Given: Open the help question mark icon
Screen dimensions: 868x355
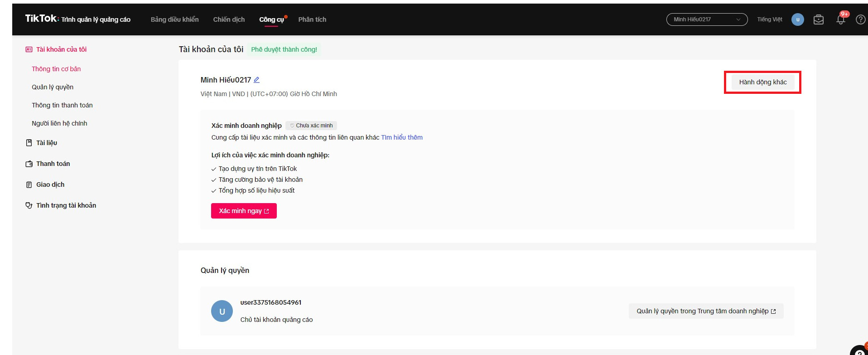Looking at the screenshot, I should [x=860, y=19].
